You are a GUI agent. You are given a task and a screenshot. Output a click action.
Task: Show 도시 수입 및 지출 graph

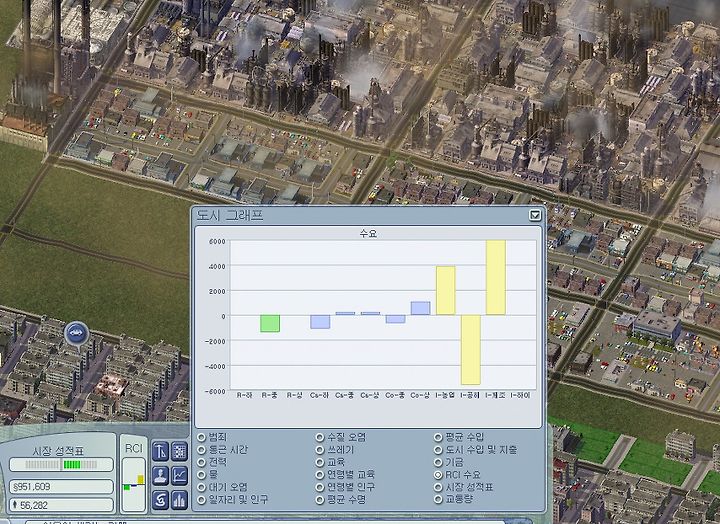[438, 450]
